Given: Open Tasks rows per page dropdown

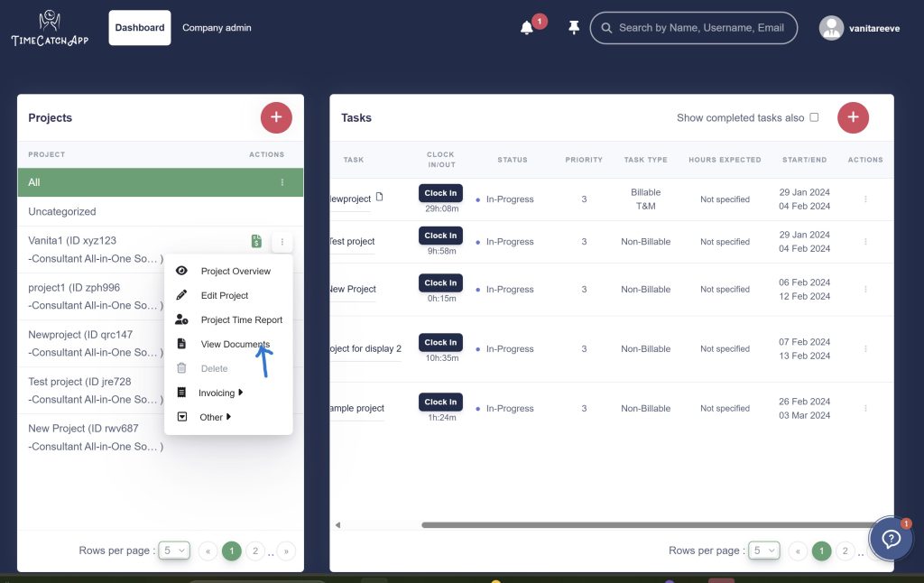Looking at the screenshot, I should tap(763, 551).
